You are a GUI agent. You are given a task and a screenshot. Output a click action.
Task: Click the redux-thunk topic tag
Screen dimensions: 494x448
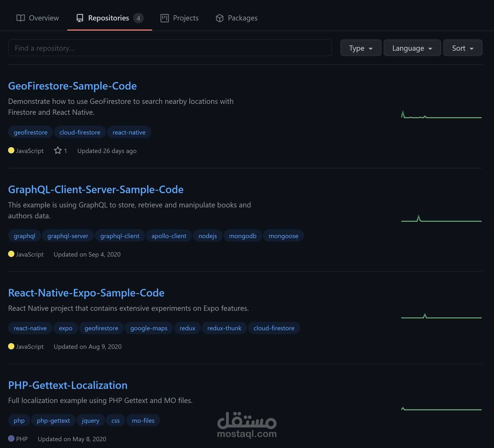click(x=225, y=328)
